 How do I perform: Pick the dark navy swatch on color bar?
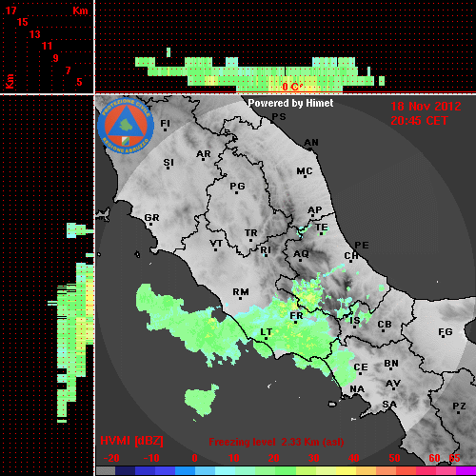pyautogui.click(x=125, y=471)
